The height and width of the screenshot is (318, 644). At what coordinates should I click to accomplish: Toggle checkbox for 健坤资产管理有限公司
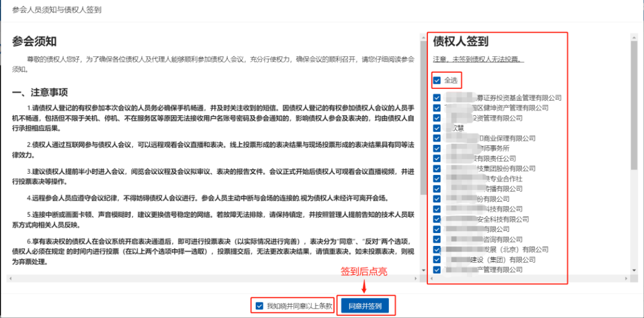[x=437, y=108]
